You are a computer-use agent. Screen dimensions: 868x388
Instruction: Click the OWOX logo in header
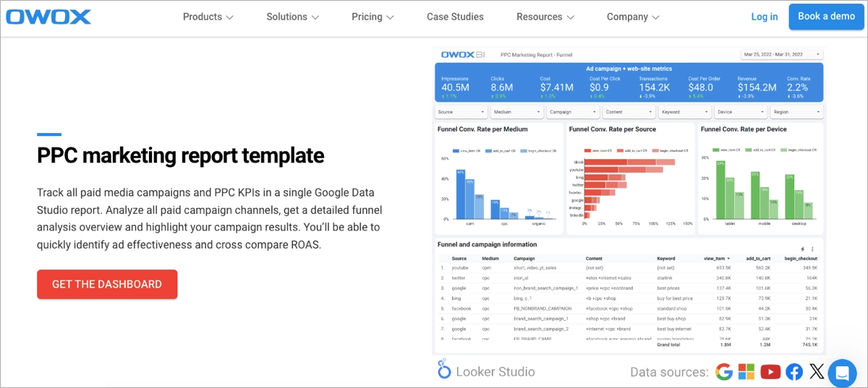pyautogui.click(x=49, y=16)
